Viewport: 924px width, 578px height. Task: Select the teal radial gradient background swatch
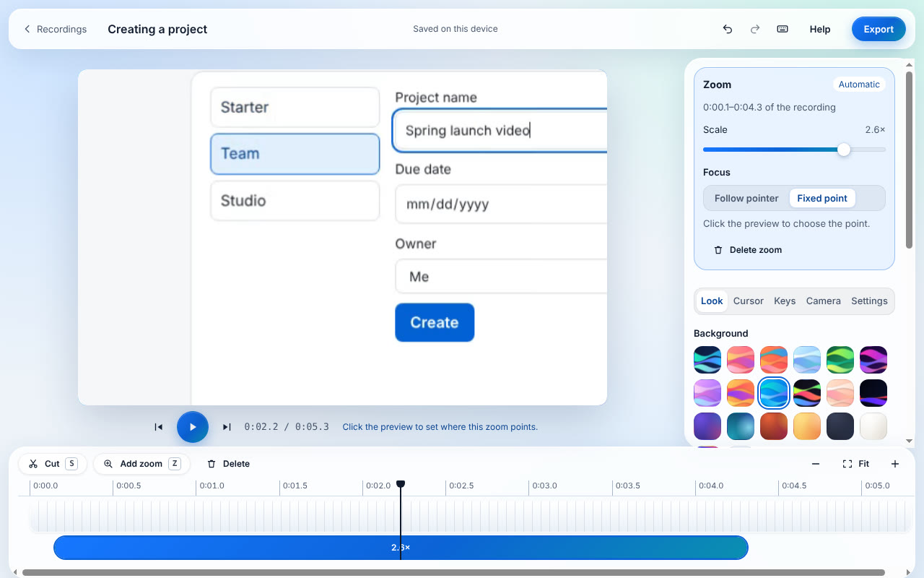point(741,426)
